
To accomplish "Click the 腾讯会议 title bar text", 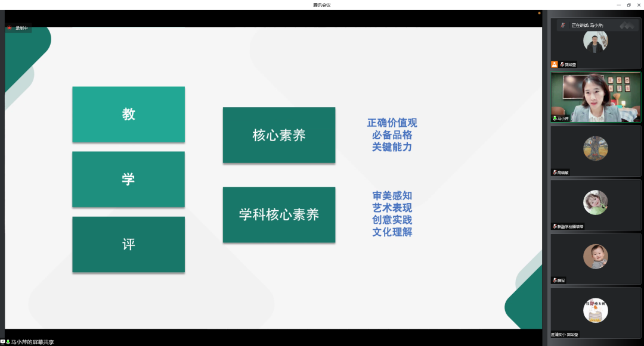I will tap(322, 4).
